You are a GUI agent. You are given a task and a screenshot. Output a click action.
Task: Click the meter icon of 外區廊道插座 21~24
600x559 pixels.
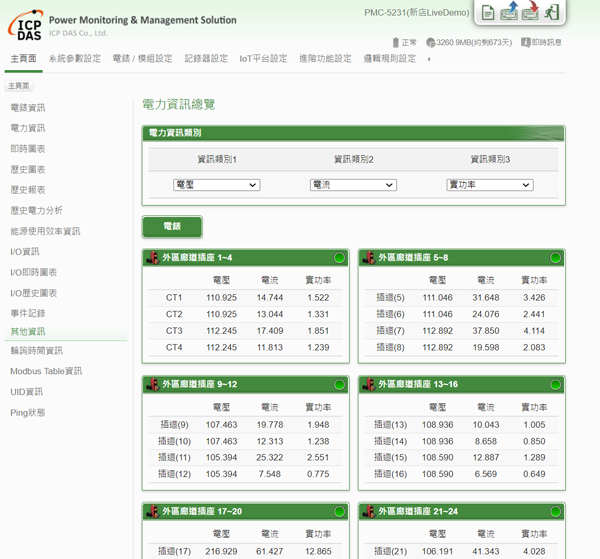point(369,512)
